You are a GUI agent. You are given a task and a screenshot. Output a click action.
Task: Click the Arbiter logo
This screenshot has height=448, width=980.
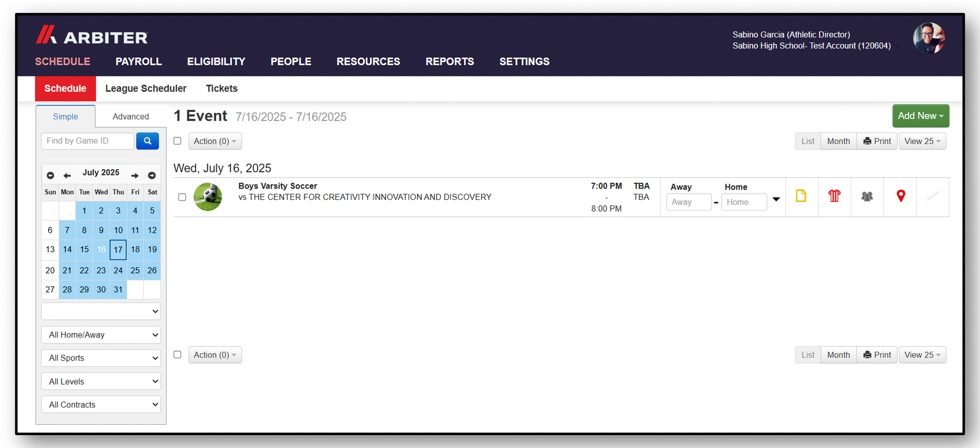click(91, 35)
